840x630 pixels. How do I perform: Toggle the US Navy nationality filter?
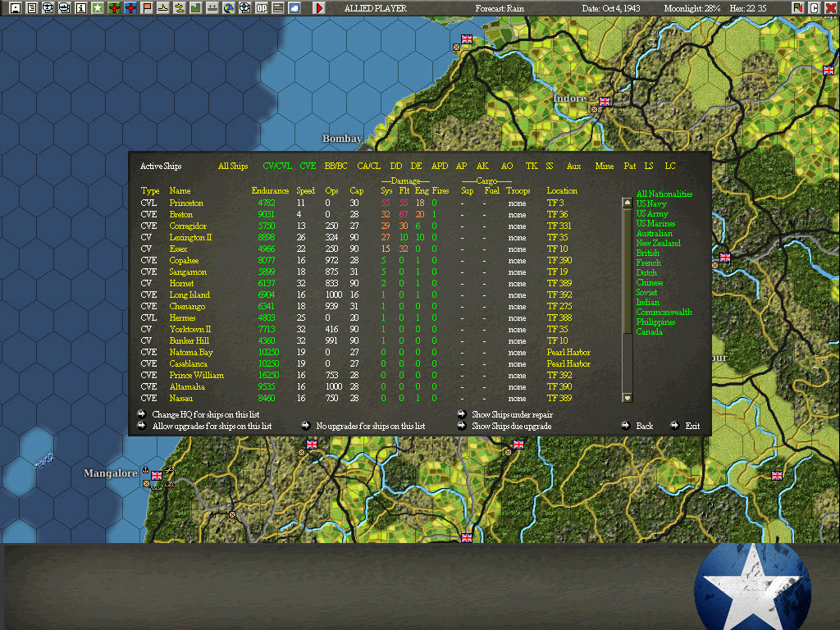tap(651, 203)
